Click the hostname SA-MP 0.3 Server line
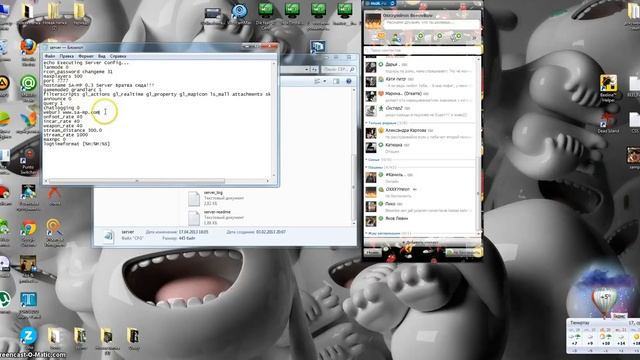 tap(99, 85)
